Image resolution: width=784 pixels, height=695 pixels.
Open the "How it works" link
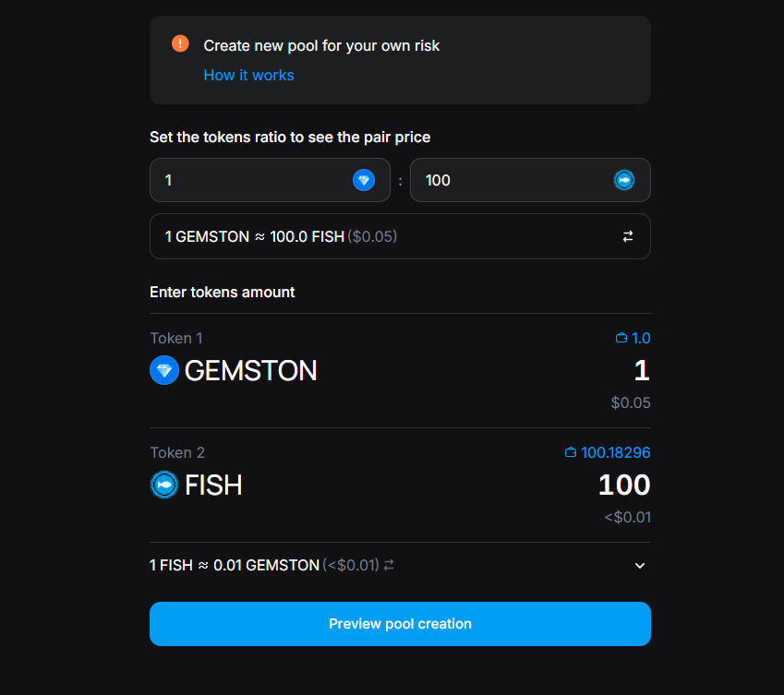248,75
